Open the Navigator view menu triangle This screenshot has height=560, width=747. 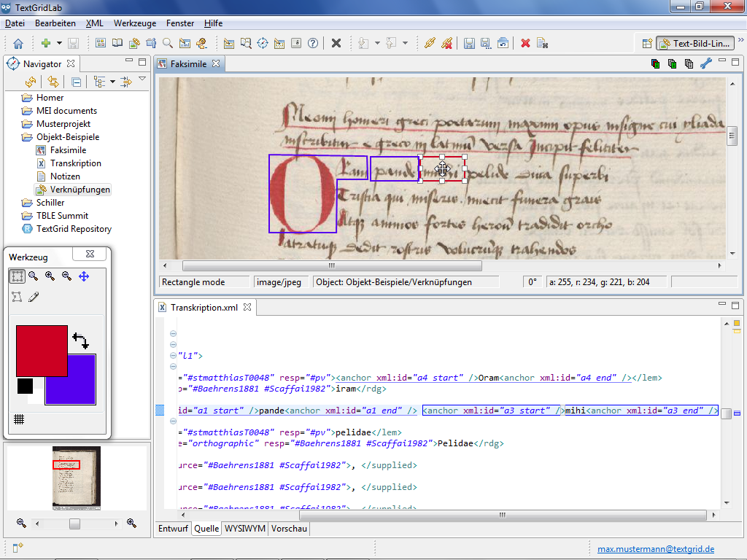142,79
